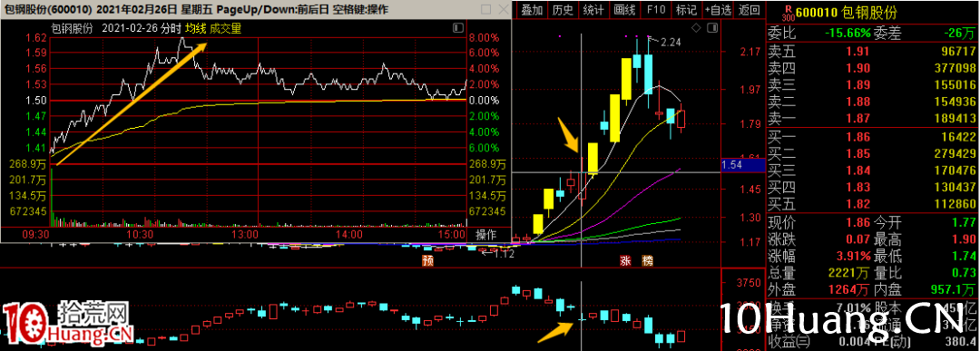Viewport: 980px width, 351px height.
Task: Add stock via +自选 button
Action: (717, 9)
